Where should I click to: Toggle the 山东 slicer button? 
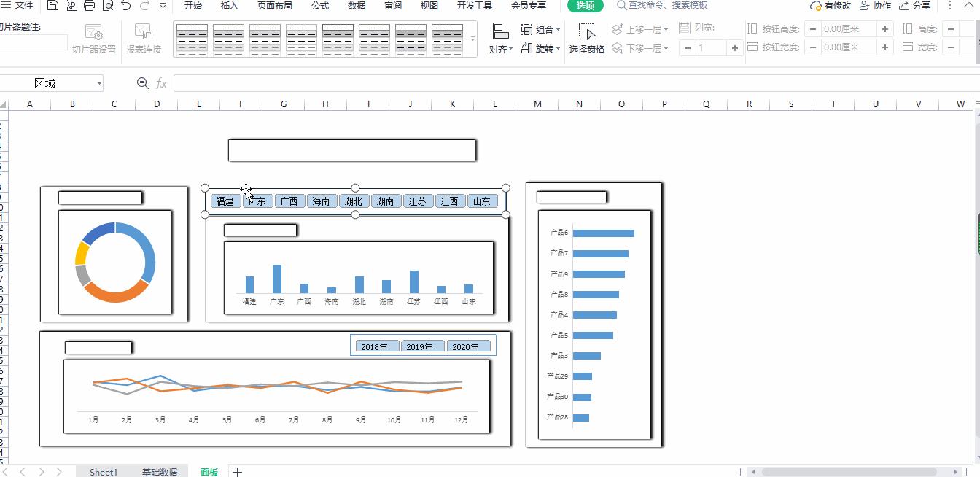click(x=482, y=201)
